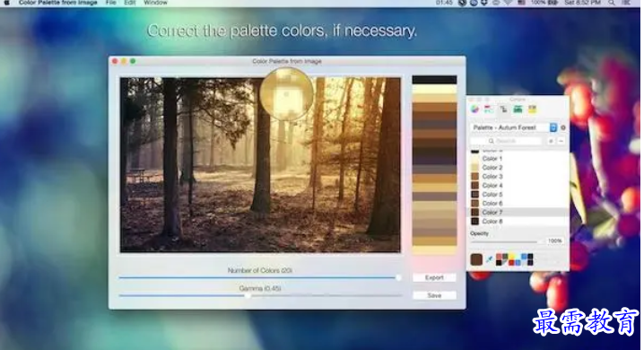
Task: Select the highlighted Color 7 row
Action: 518,213
